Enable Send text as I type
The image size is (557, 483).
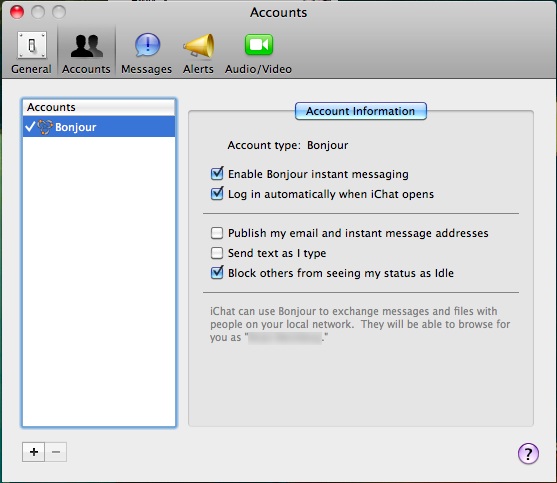[217, 253]
